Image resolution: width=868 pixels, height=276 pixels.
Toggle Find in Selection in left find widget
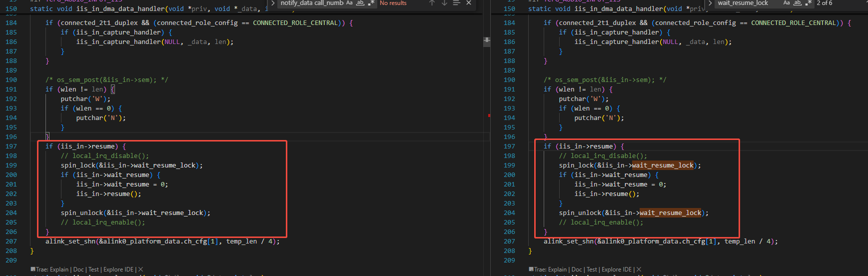(x=456, y=3)
